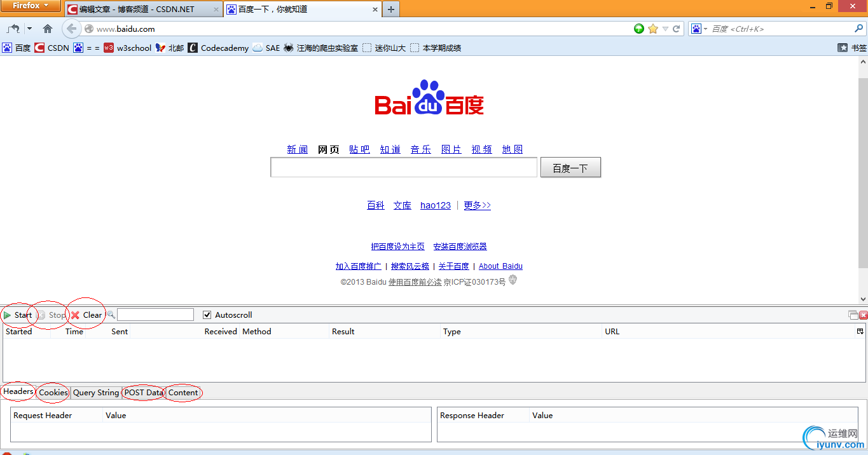Screen dimensions: 868x455
Task: Click the Baidu logo
Action: point(429,97)
